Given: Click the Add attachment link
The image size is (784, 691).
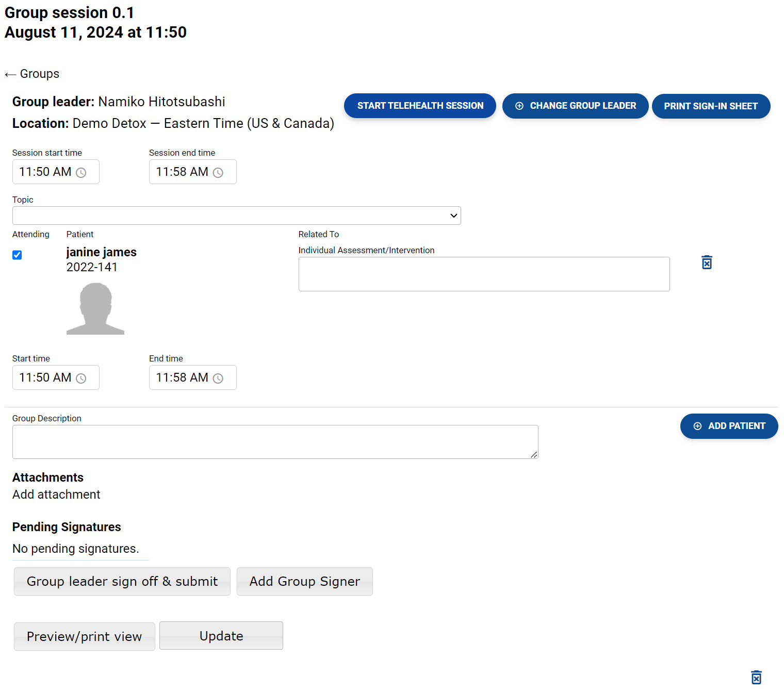Looking at the screenshot, I should tap(56, 495).
